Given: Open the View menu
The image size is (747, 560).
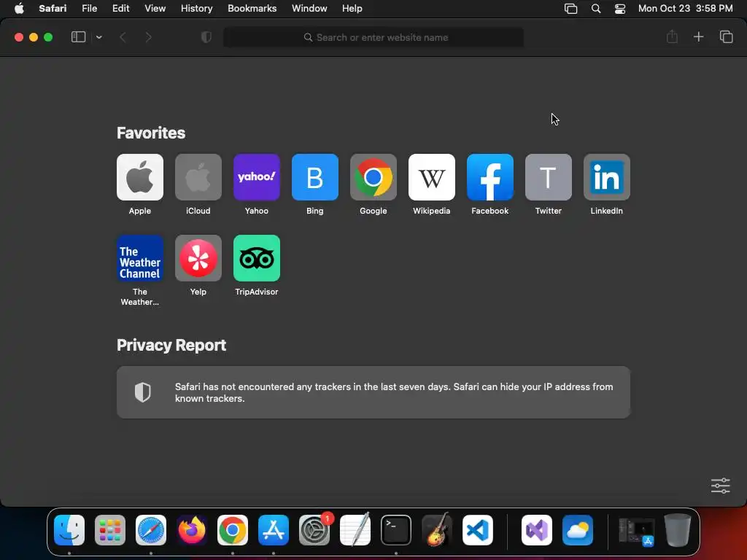Looking at the screenshot, I should [x=155, y=9].
